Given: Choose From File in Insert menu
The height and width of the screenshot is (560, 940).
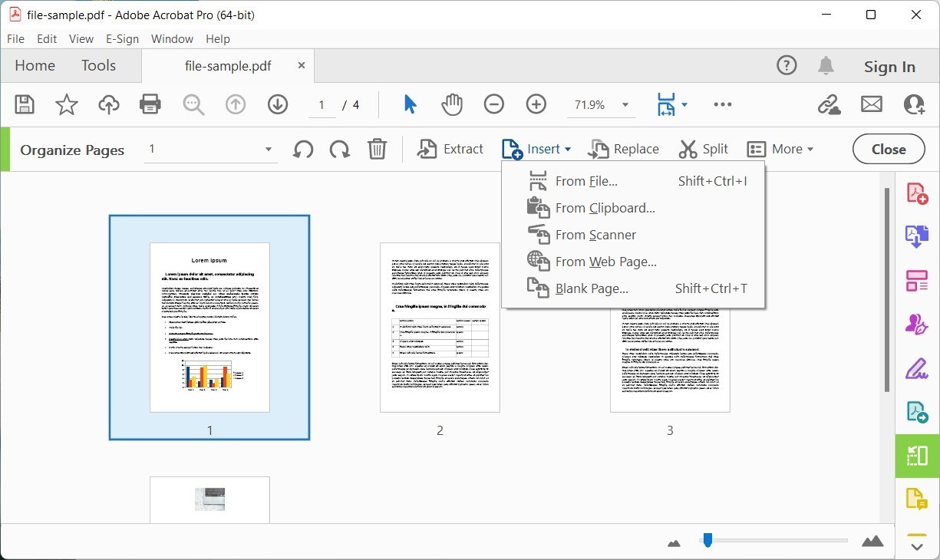Looking at the screenshot, I should [586, 182].
